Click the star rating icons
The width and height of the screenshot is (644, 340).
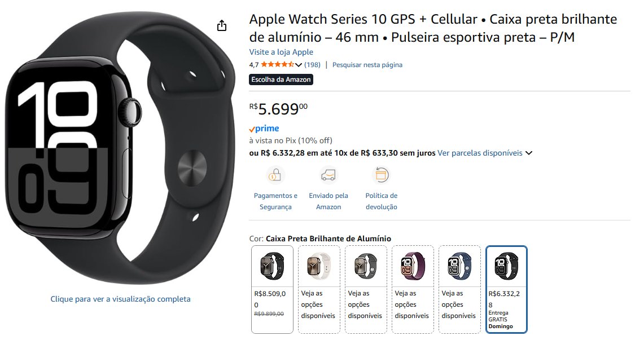coord(277,64)
